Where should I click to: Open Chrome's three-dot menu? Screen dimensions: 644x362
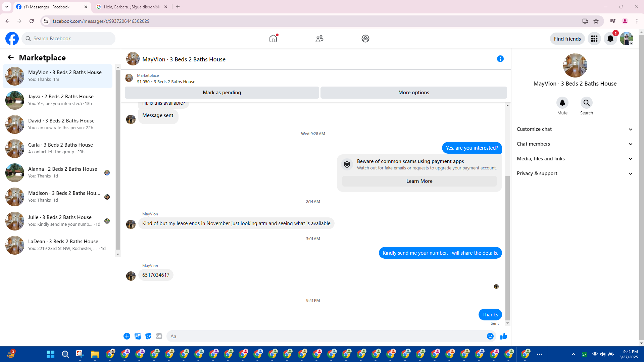(x=637, y=21)
